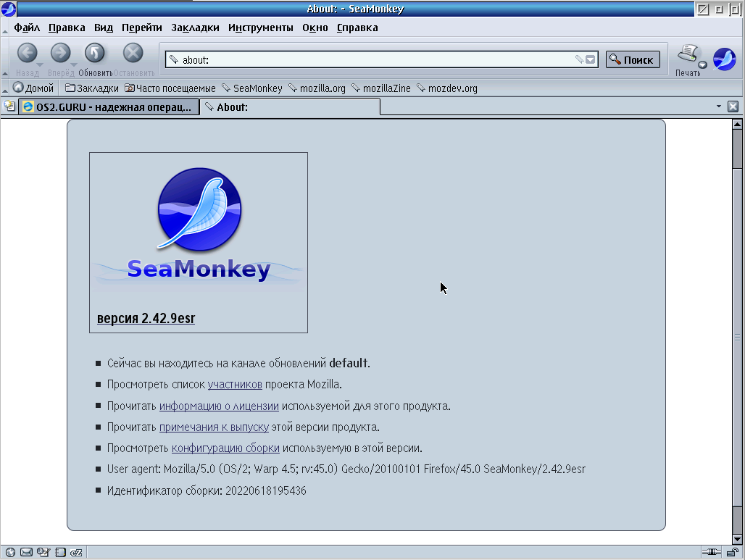Image resolution: width=745 pixels, height=560 pixels.
Task: Open Composer from the status bar
Action: (43, 553)
